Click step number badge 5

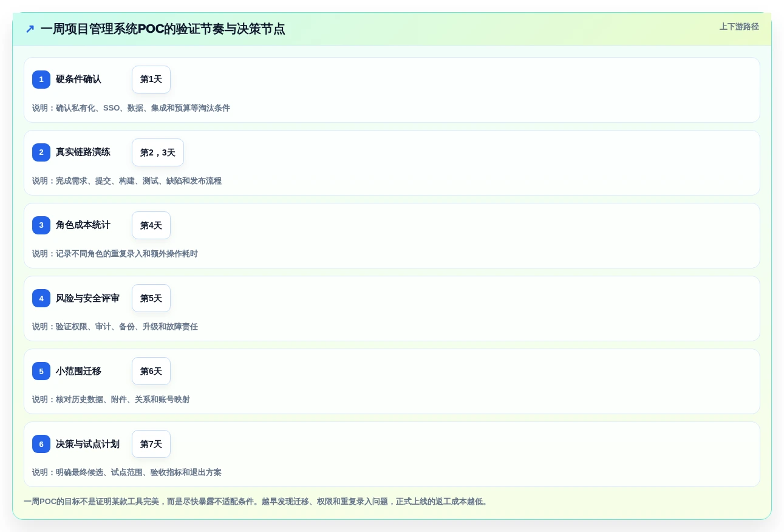pyautogui.click(x=41, y=371)
